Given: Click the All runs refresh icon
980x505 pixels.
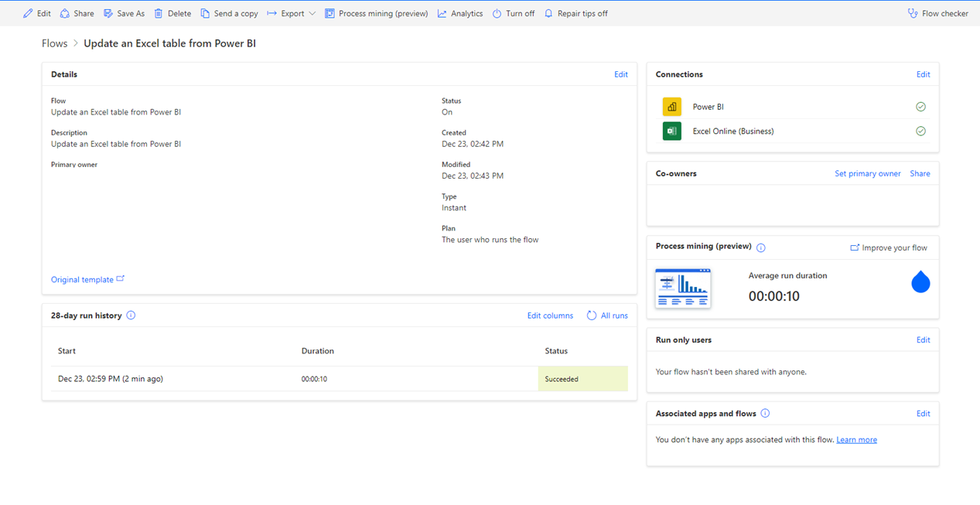Looking at the screenshot, I should pos(592,316).
